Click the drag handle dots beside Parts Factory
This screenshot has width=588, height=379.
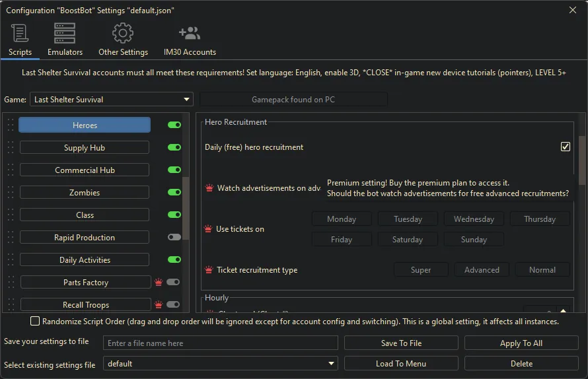click(11, 283)
